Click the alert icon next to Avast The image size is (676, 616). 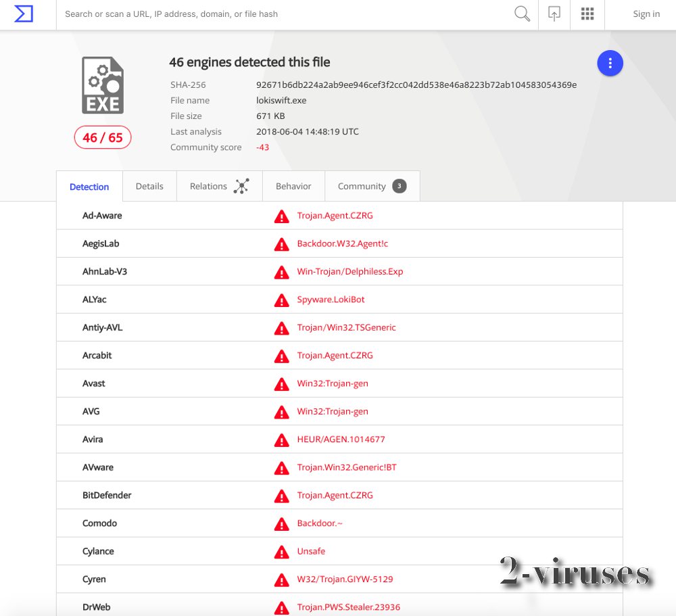281,383
